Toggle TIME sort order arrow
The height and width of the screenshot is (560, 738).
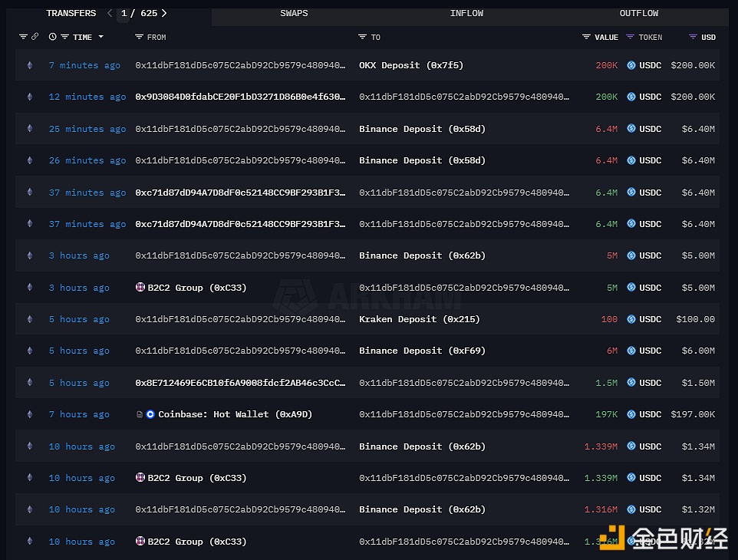coord(100,37)
